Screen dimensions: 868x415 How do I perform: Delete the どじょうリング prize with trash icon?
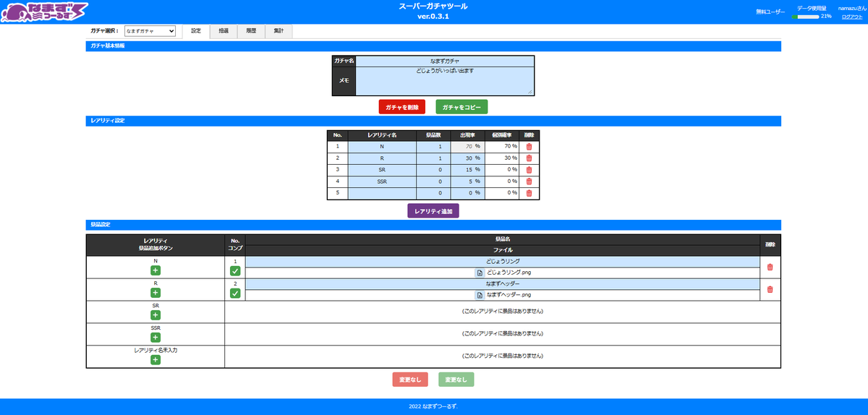coord(770,267)
